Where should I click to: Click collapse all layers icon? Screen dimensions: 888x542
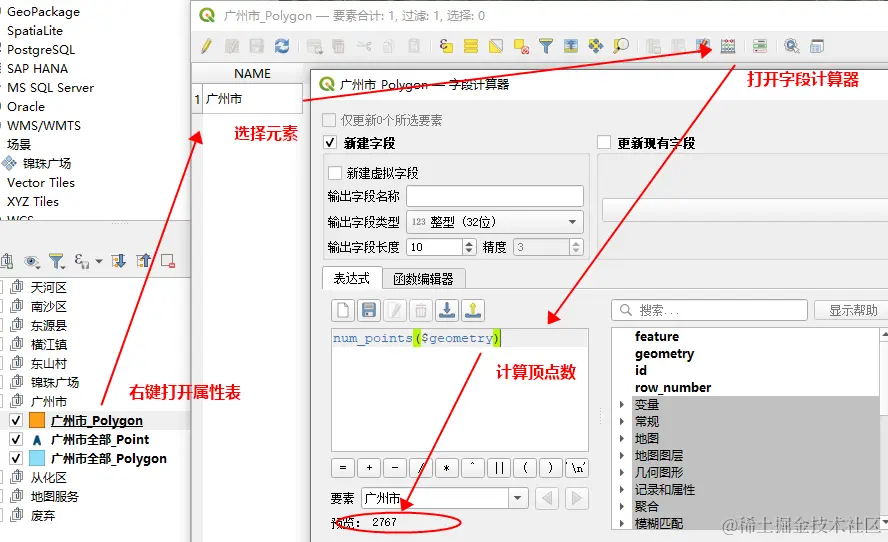click(x=144, y=261)
